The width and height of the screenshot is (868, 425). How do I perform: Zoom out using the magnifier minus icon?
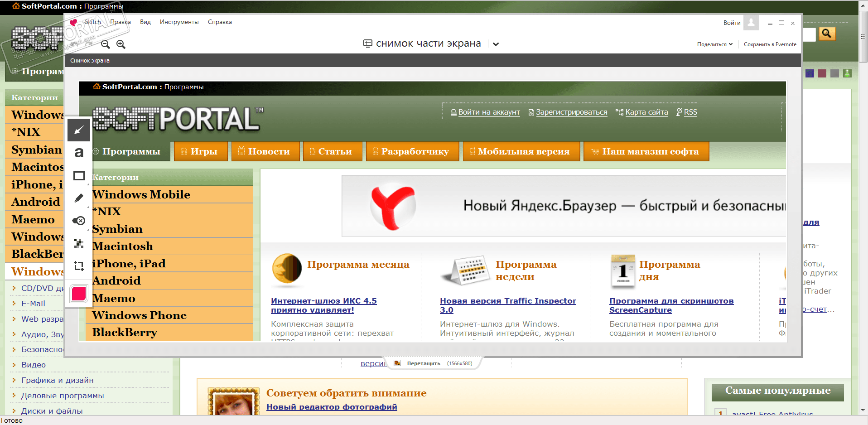(x=106, y=44)
